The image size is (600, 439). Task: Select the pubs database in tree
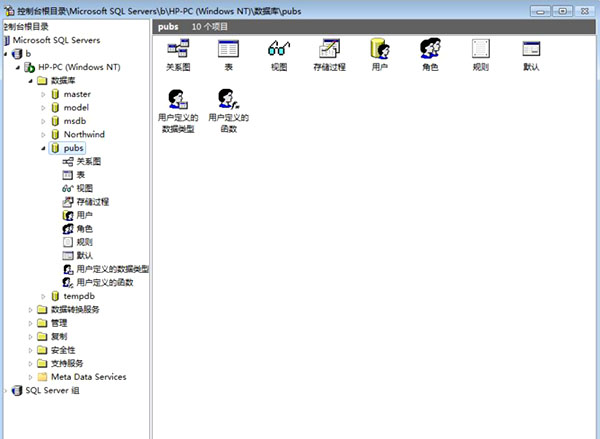(x=73, y=148)
